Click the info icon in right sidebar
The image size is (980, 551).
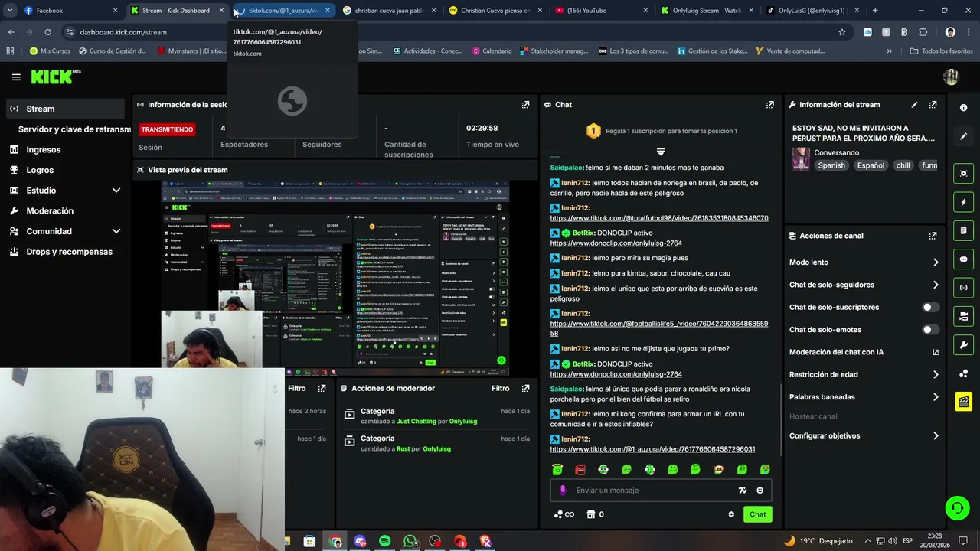coord(963,108)
